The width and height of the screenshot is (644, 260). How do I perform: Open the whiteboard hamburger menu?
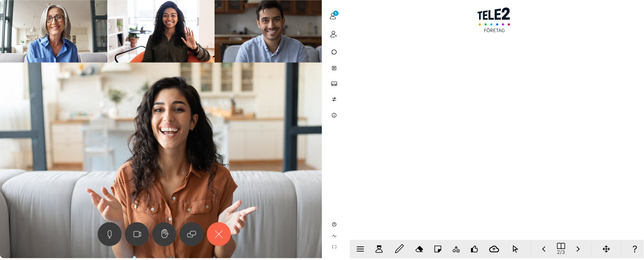[x=360, y=249]
